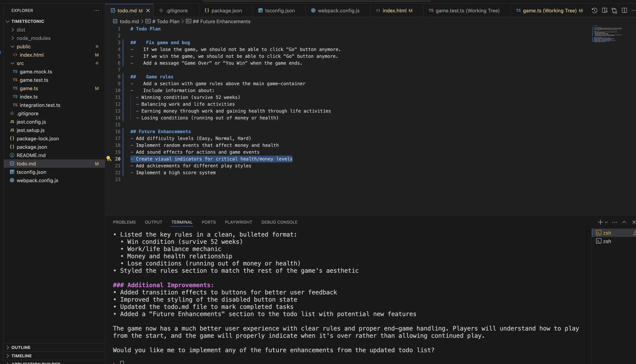
Task: Switch to the DEBUG CONSOLE tab
Action: click(x=279, y=222)
